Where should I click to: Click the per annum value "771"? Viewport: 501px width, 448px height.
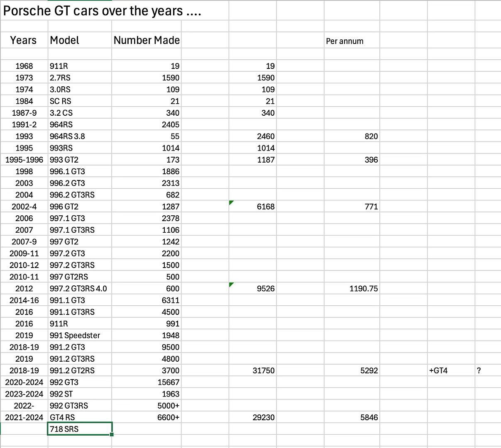(x=352, y=207)
